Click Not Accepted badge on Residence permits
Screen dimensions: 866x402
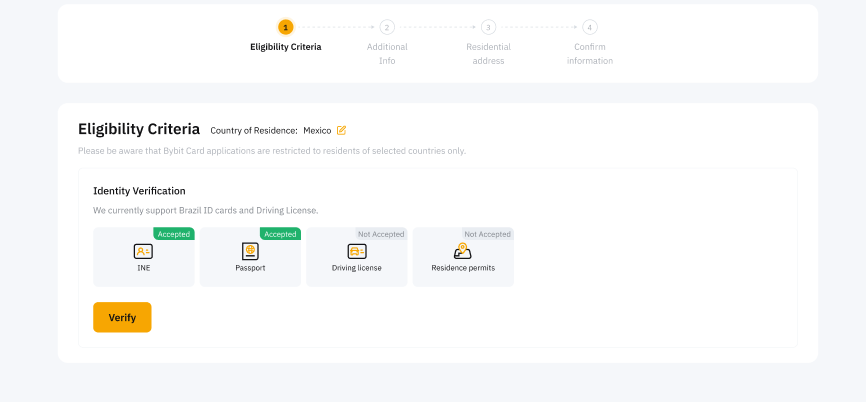(x=487, y=234)
